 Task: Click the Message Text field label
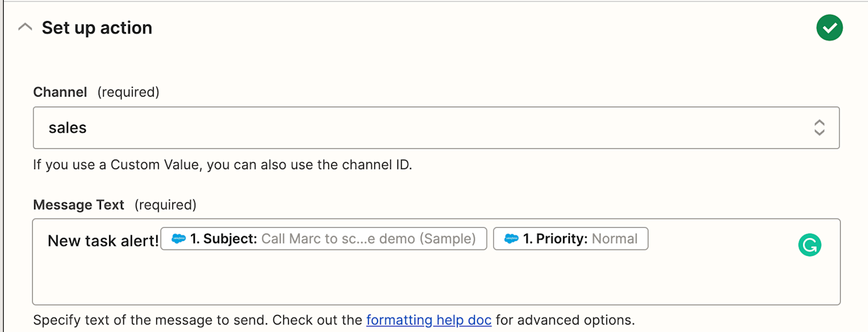(x=79, y=205)
